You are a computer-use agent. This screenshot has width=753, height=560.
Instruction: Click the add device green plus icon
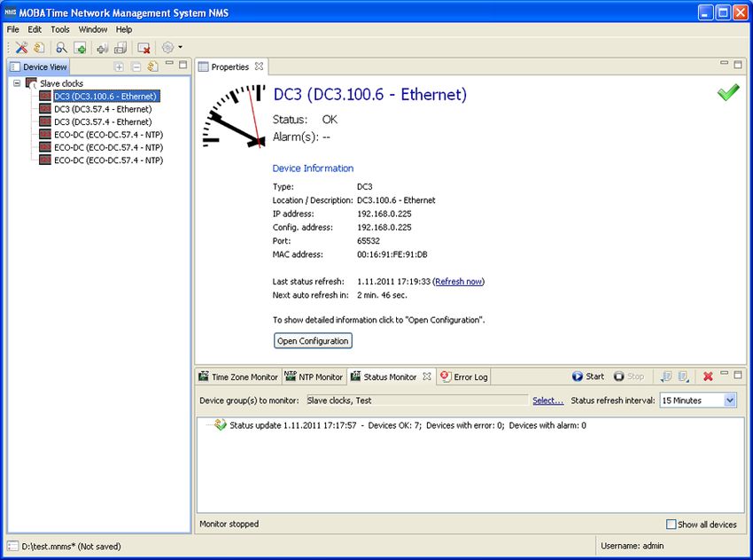click(x=80, y=48)
